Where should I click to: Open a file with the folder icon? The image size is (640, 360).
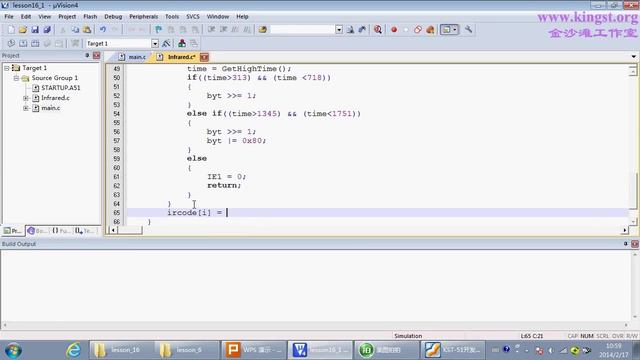click(x=23, y=30)
